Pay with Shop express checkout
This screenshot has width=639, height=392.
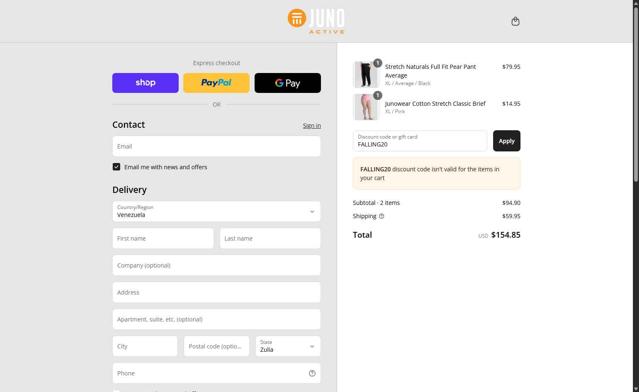pyautogui.click(x=145, y=83)
